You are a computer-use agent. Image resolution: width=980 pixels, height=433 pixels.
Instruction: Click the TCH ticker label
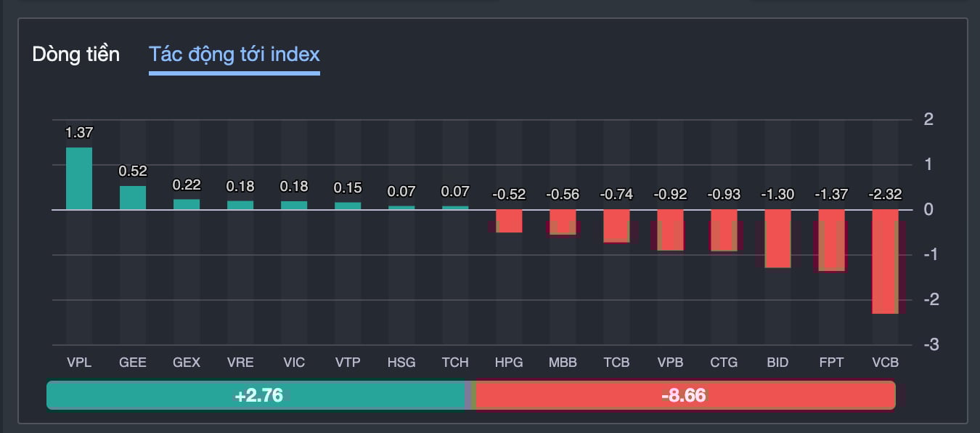pyautogui.click(x=455, y=362)
